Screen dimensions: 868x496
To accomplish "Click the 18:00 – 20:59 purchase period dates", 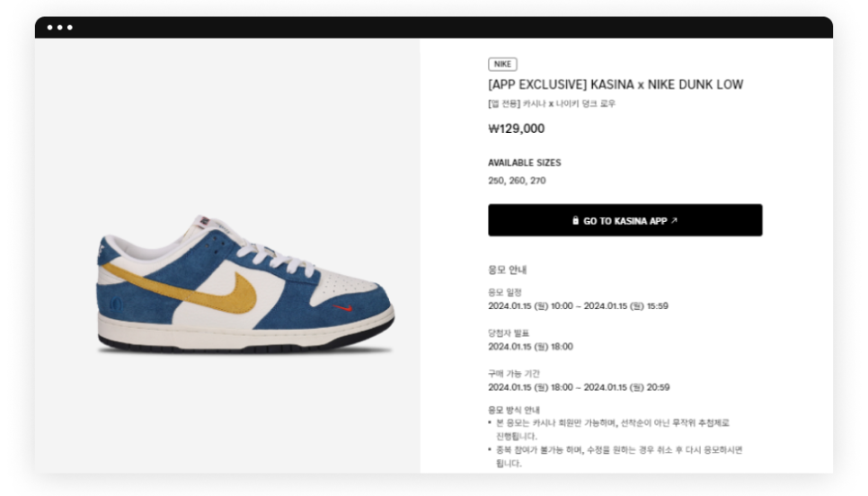I will click(x=578, y=387).
